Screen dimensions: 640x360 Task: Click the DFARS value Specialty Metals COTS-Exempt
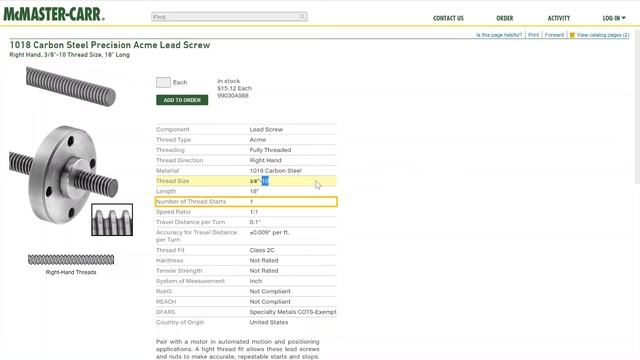pos(293,312)
